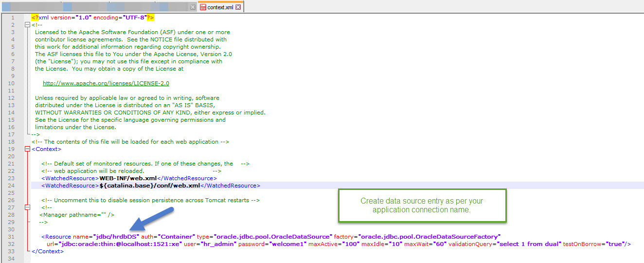Image resolution: width=644 pixels, height=263 pixels.
Task: Click the "WITHOUT WARRANTIES OR CONDITIONS" comment line
Action: click(x=150, y=113)
